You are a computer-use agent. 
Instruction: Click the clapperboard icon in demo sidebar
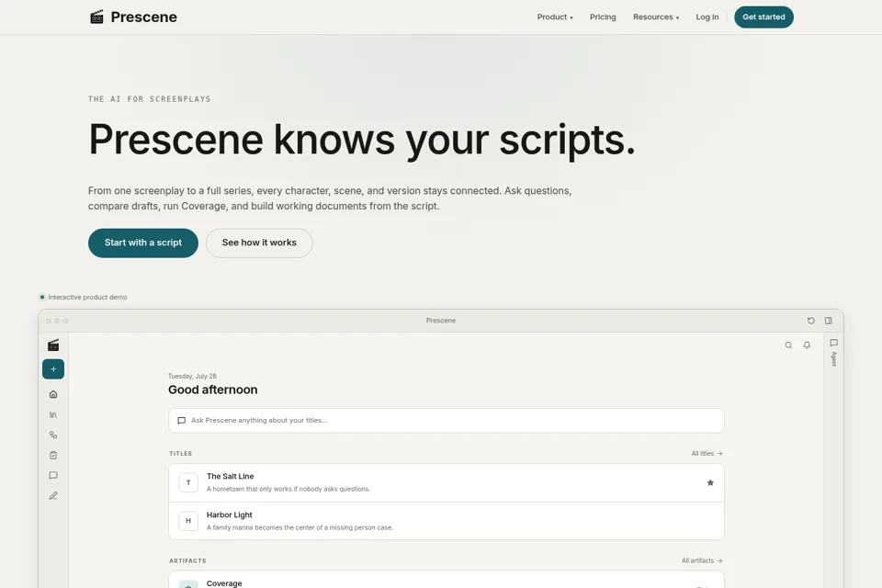pos(53,345)
